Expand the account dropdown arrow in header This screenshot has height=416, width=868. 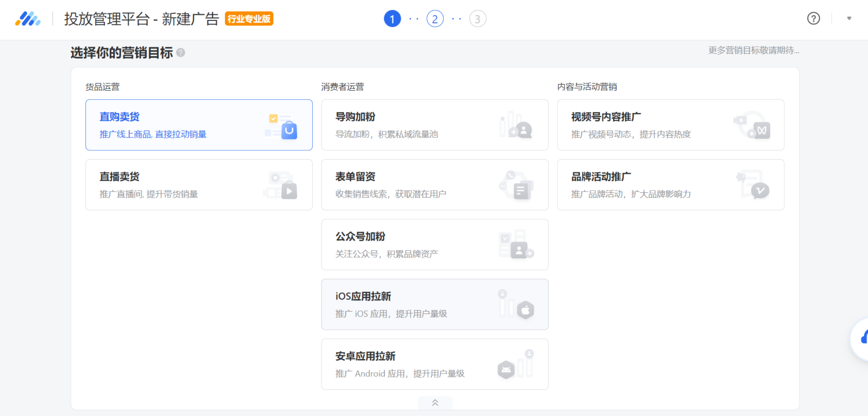849,18
